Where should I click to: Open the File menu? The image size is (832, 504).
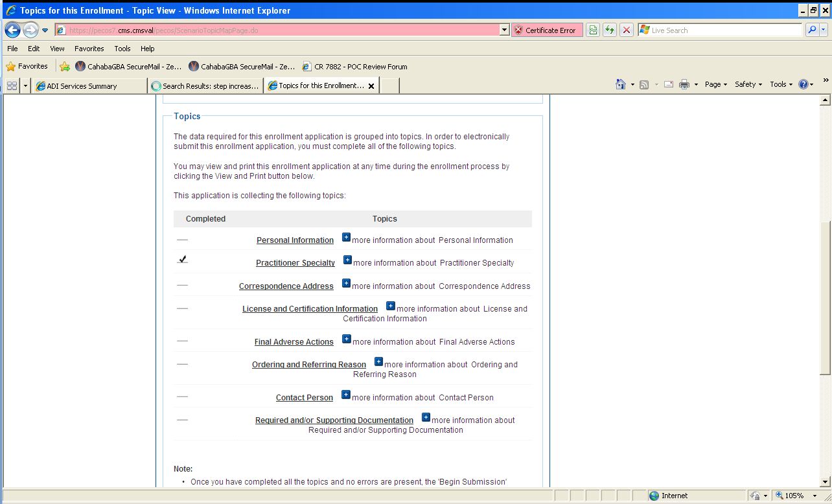point(13,49)
